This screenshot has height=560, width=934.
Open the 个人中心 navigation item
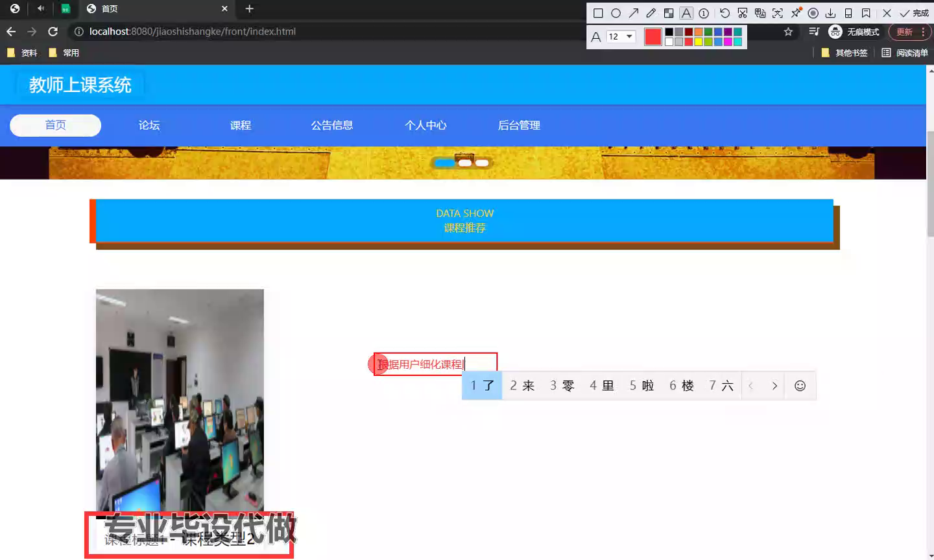(x=425, y=125)
